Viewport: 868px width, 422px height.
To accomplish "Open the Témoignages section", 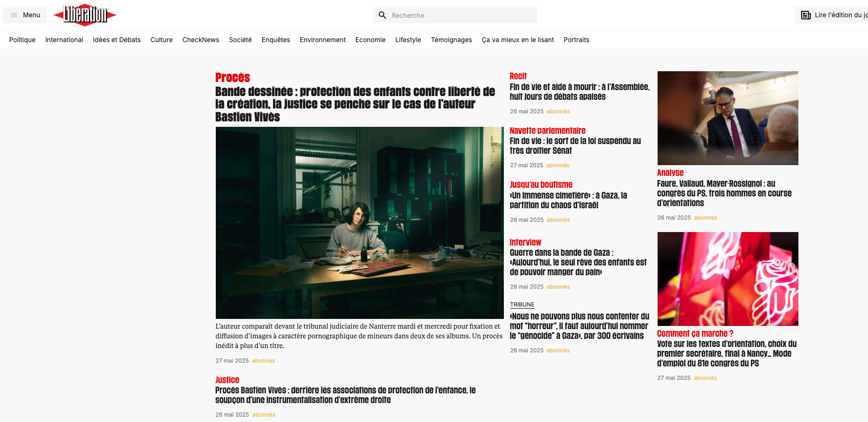I will click(451, 40).
